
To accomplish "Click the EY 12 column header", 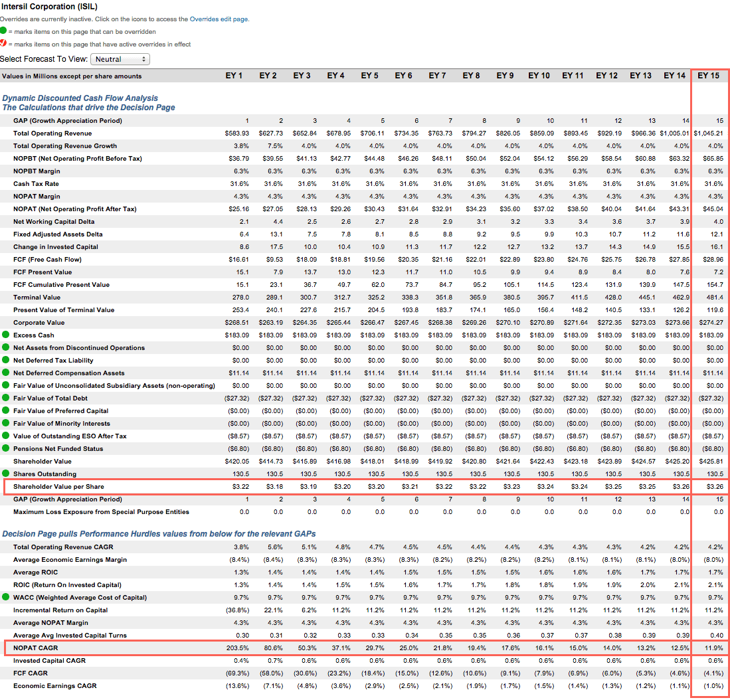I will 607,76.
